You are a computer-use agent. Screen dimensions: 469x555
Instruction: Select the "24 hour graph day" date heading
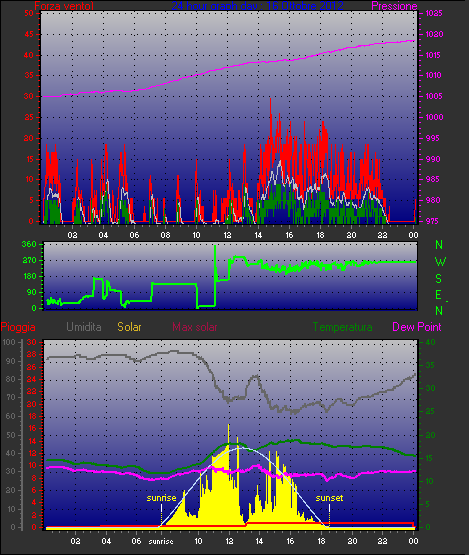[257, 6]
